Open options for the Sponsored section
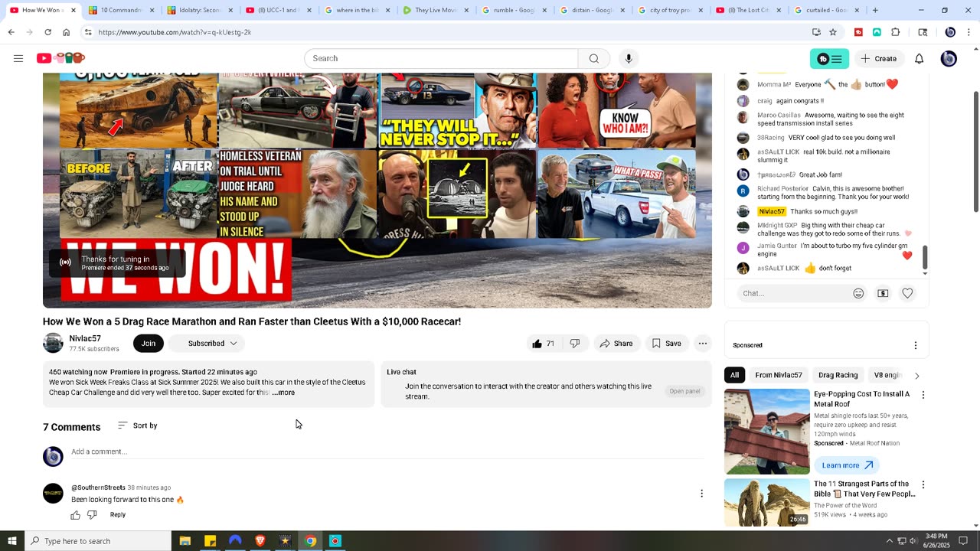This screenshot has width=980, height=551. pyautogui.click(x=915, y=345)
